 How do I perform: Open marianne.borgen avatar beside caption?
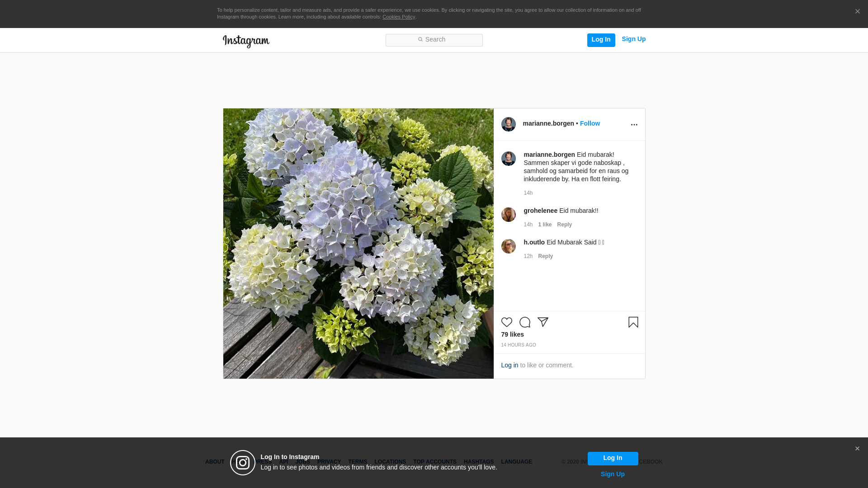click(x=509, y=159)
